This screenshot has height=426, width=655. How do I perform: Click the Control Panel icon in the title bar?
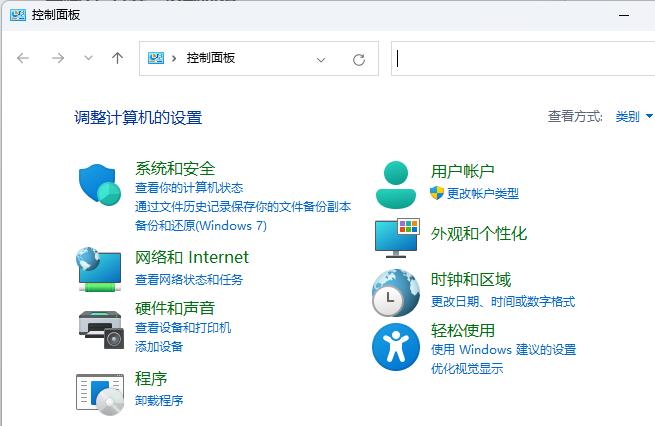coord(18,15)
